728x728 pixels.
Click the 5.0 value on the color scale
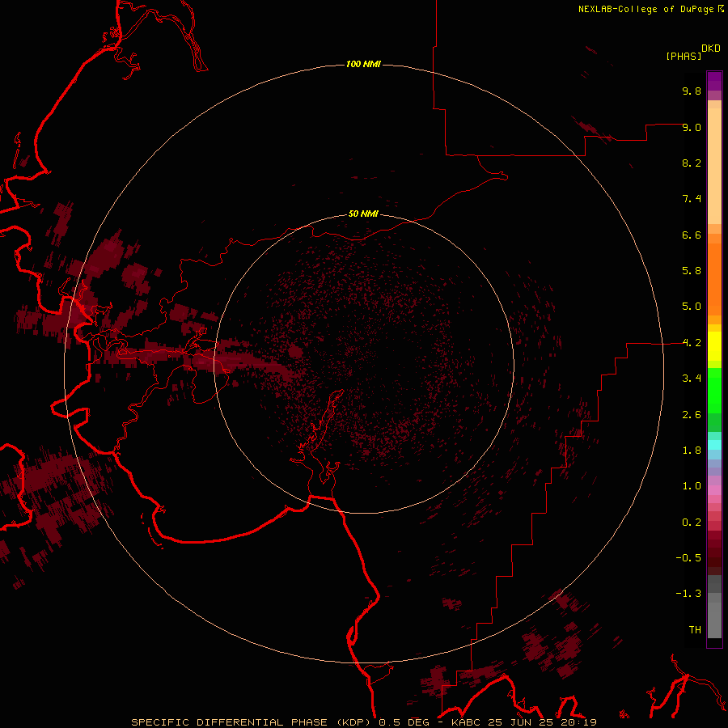pyautogui.click(x=692, y=307)
